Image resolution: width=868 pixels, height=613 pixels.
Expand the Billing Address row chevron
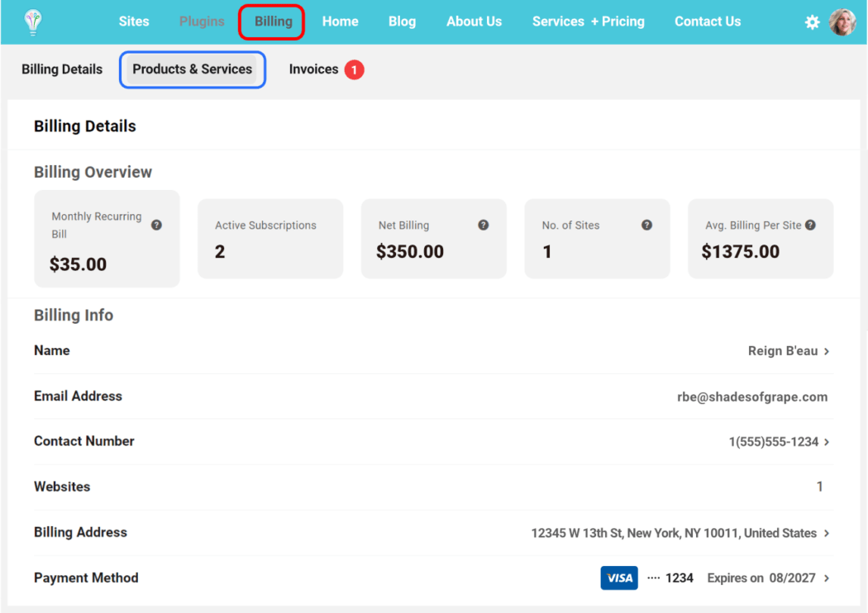click(827, 534)
